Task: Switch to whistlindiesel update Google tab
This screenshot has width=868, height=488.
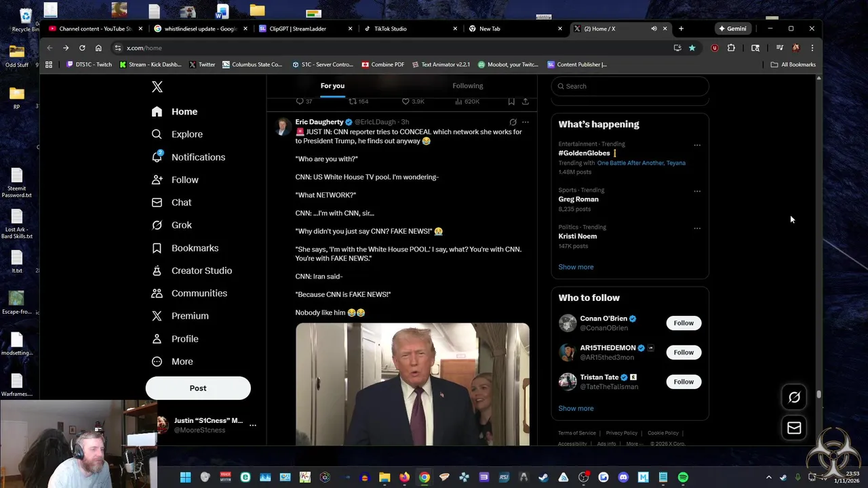Action: [200, 28]
